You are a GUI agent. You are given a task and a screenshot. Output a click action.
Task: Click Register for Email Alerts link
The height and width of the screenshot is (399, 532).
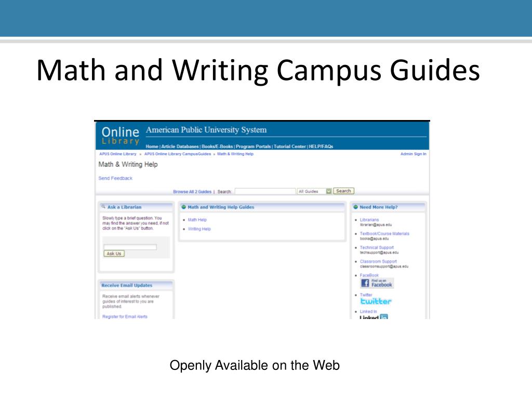point(125,316)
